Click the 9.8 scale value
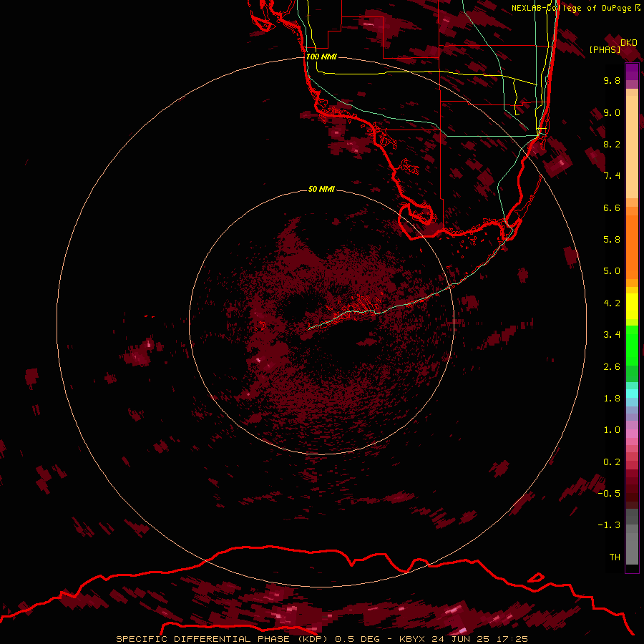644x644 pixels. click(612, 80)
